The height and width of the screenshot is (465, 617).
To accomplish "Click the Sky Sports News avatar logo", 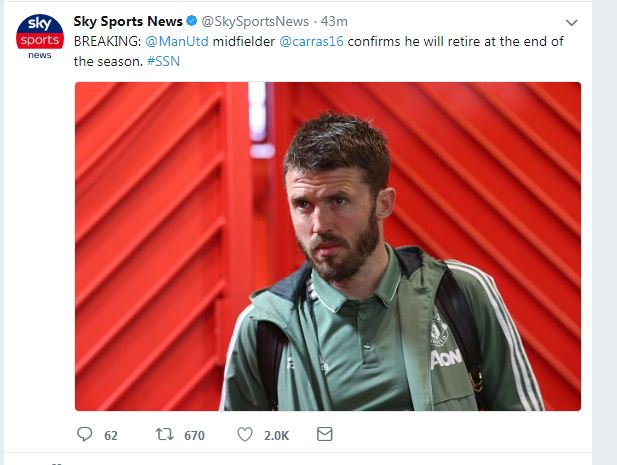I will pos(40,36).
